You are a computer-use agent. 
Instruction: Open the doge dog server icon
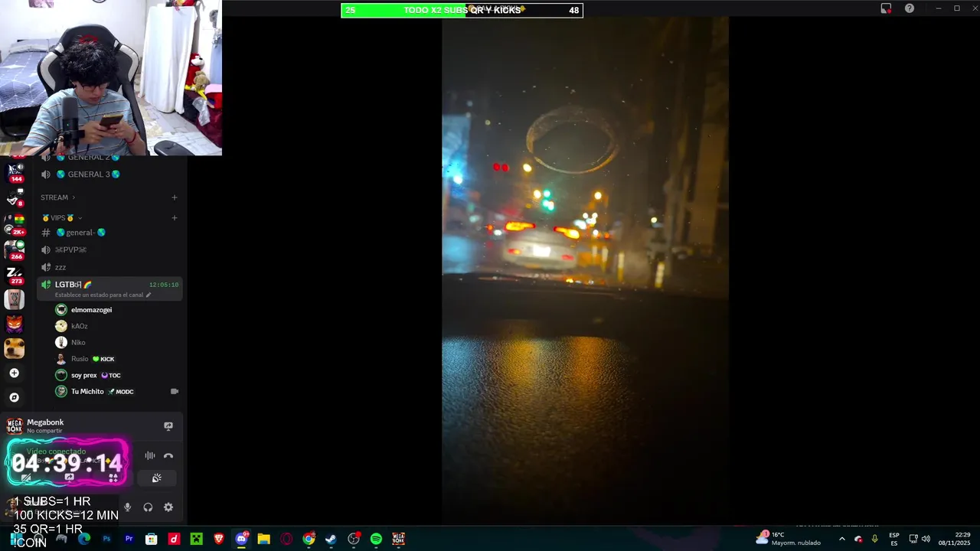point(15,348)
